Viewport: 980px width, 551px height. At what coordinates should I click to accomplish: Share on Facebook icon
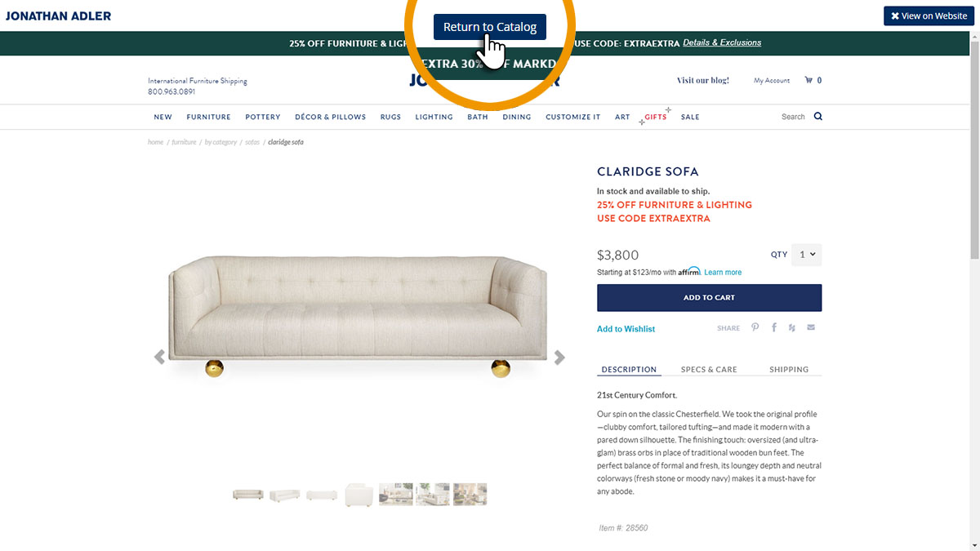coord(774,327)
